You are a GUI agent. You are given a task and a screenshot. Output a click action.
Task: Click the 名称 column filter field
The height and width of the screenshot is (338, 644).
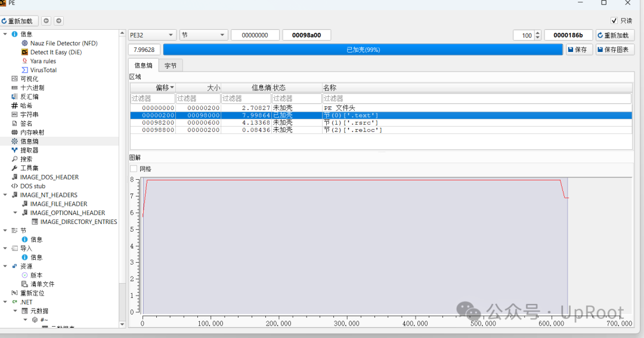(477, 99)
